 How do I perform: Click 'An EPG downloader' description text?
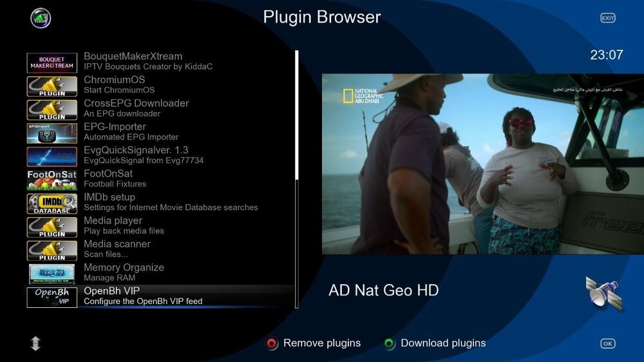[122, 114]
